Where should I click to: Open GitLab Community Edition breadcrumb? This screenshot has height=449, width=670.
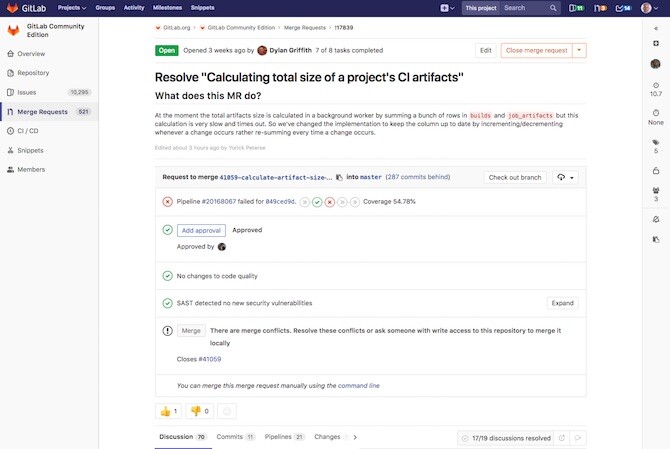click(x=241, y=28)
